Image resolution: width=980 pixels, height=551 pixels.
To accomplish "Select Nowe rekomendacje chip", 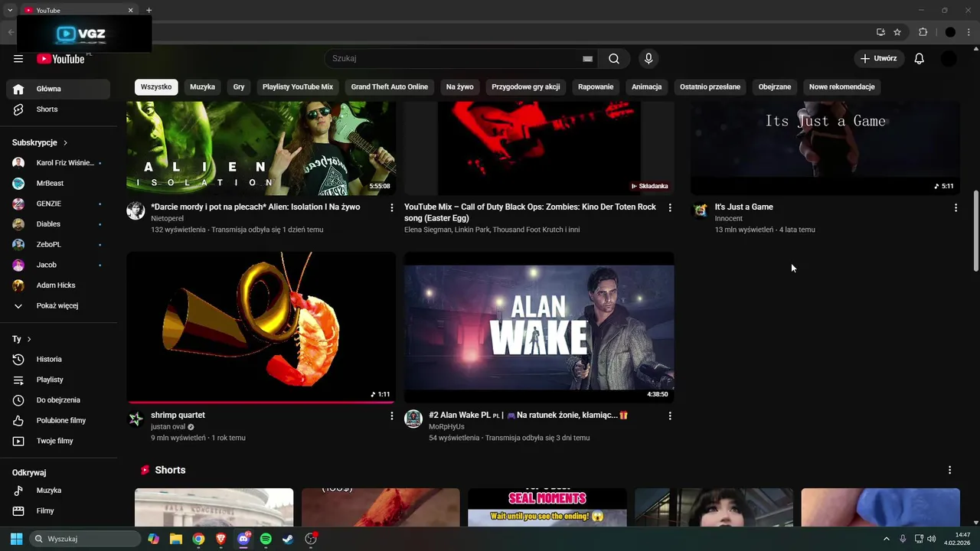I will coord(842,87).
